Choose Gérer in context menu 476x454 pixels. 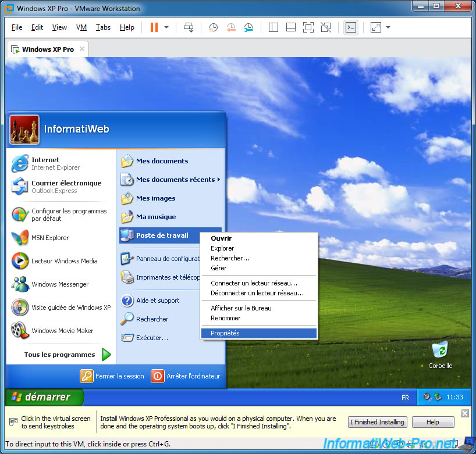[258, 268]
